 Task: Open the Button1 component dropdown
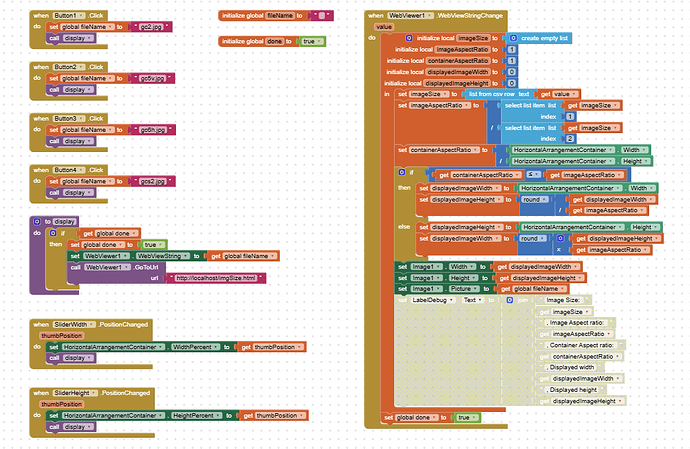[71, 17]
